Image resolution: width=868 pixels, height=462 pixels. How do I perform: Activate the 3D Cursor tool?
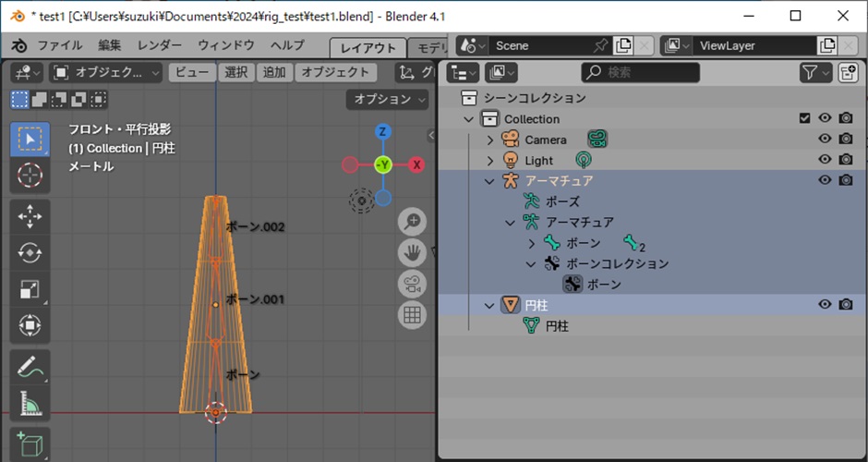click(30, 175)
